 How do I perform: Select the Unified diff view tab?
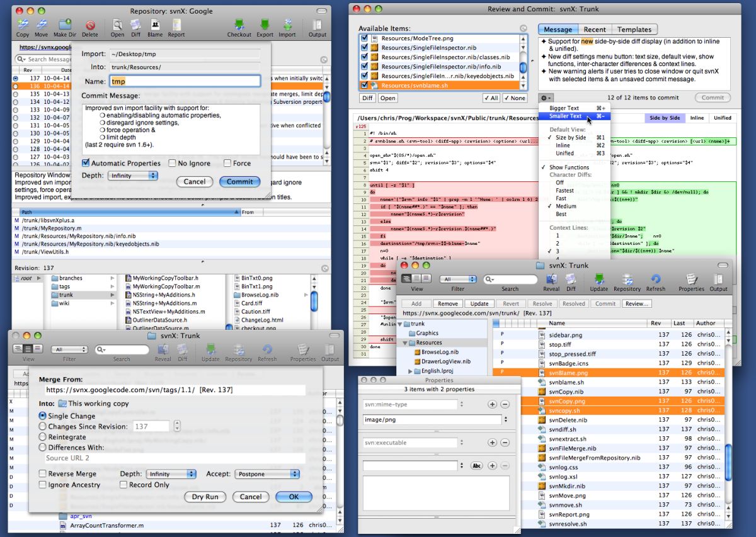click(x=722, y=118)
